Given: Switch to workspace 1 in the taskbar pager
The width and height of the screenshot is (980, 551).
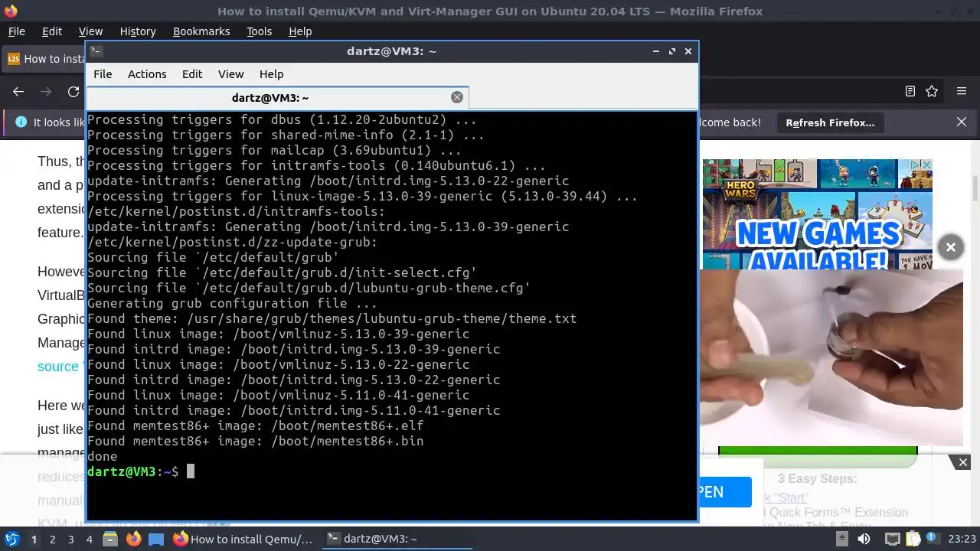Looking at the screenshot, I should [x=34, y=539].
